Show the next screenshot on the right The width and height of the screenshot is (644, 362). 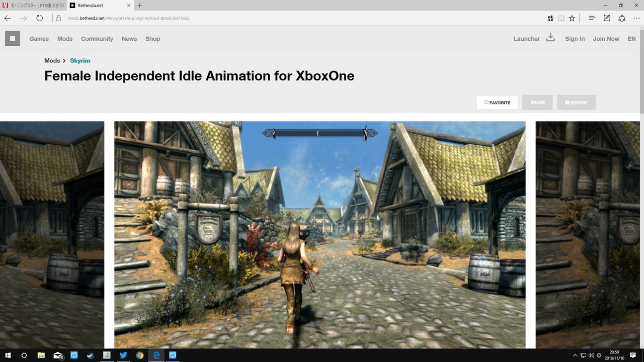pyautogui.click(x=588, y=235)
